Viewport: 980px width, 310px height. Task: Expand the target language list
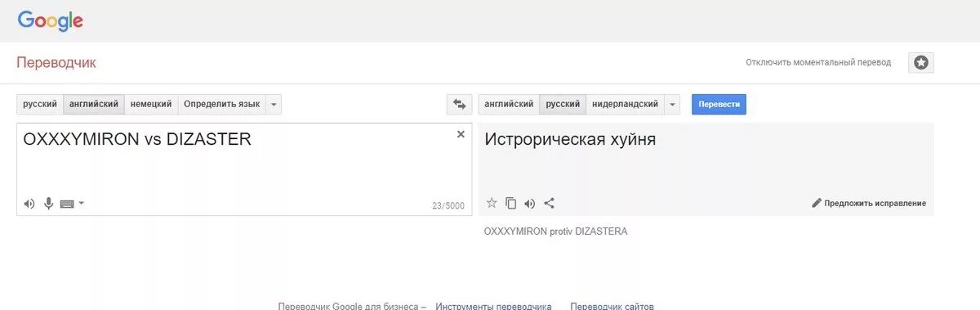(672, 104)
